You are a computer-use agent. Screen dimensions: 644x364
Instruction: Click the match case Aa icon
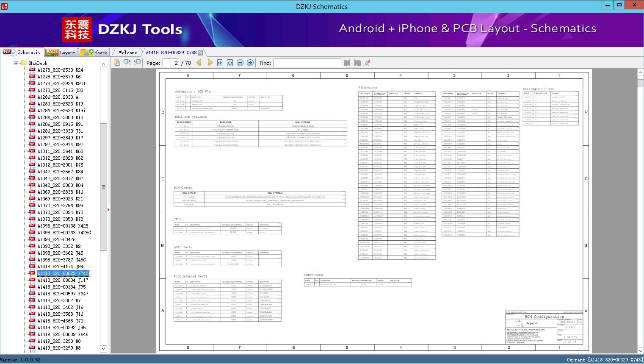click(x=367, y=63)
